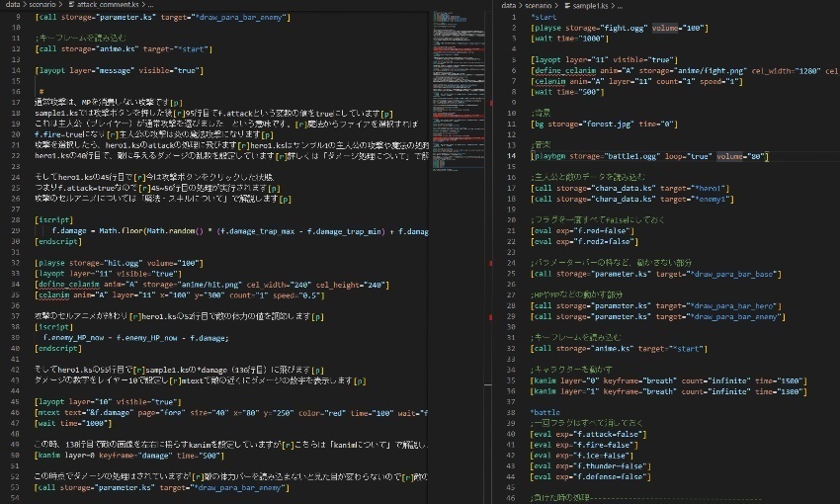Viewport: 840px width, 504px height.
Task: Click parameter.ks call on left line 53
Action: (162, 487)
